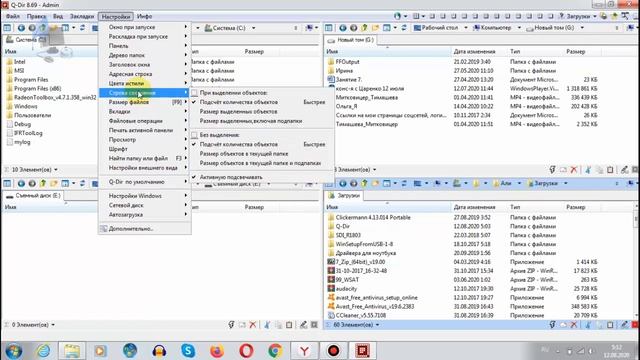640x360 pixels.
Task: Open Компьютер dropdown in top-right pane
Action: [x=519, y=28]
